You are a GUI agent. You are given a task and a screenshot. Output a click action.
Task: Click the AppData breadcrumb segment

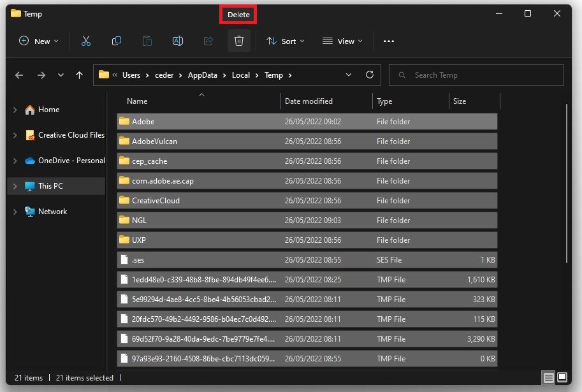tap(202, 75)
